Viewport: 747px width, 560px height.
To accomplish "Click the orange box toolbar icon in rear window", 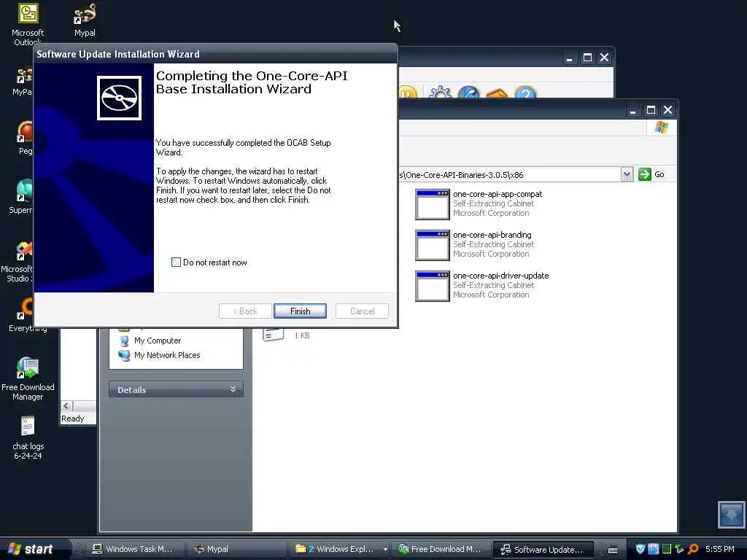I will click(498, 93).
